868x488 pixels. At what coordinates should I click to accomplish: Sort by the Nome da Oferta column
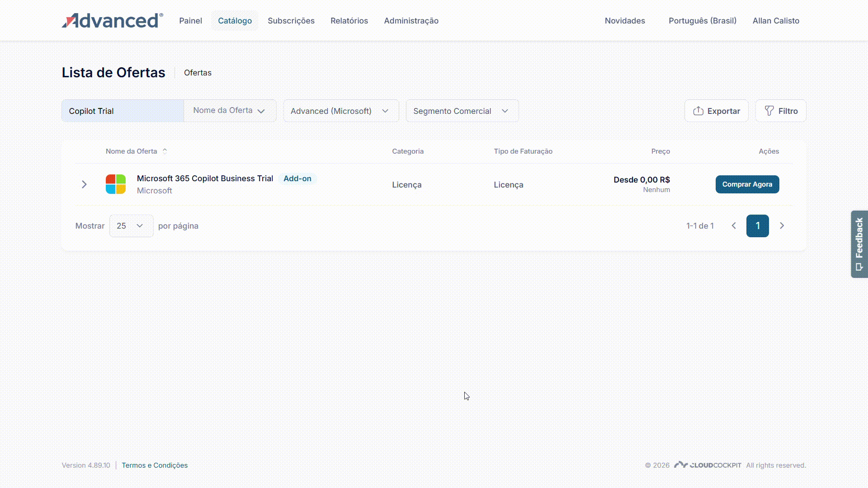pos(136,151)
